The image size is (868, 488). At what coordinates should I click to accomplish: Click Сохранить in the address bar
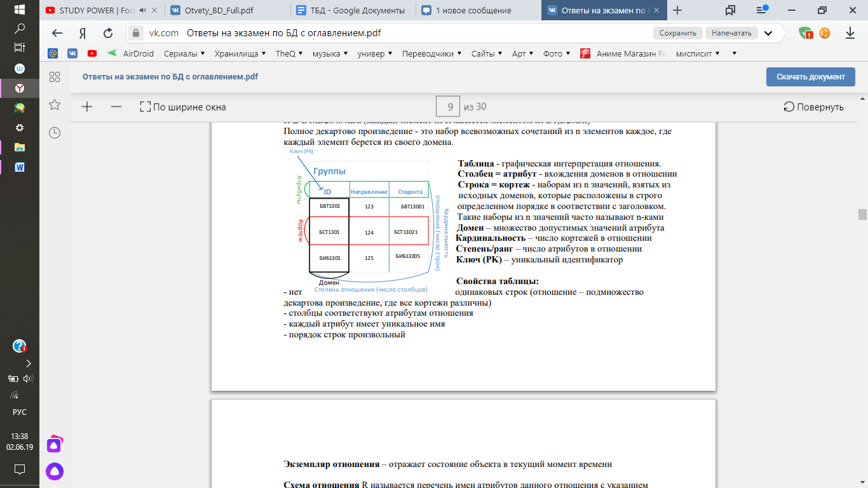677,33
